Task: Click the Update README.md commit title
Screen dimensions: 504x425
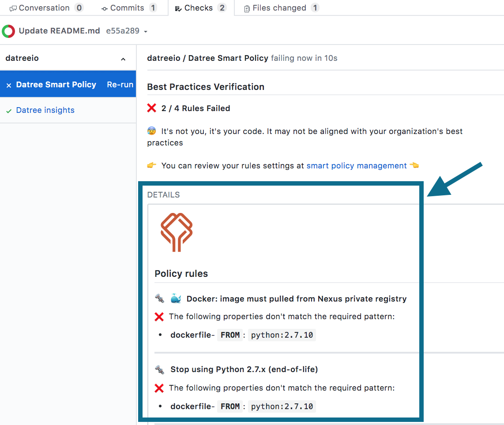Action: tap(60, 31)
